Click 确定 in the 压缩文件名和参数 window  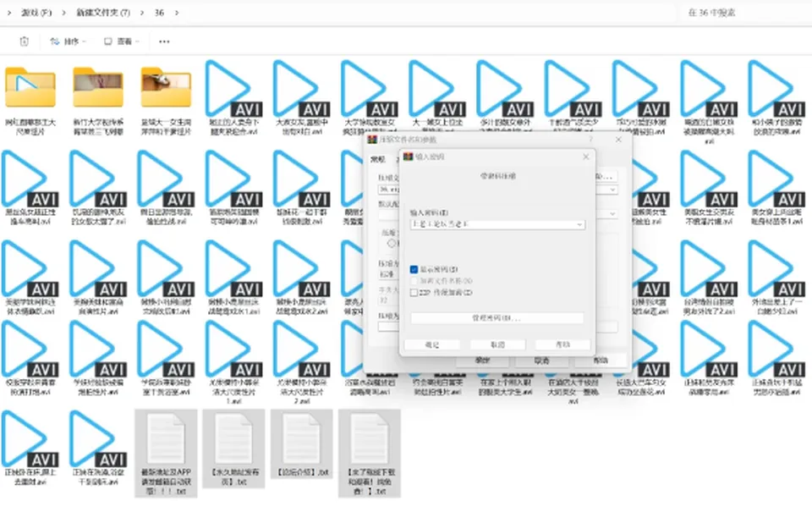point(483,361)
